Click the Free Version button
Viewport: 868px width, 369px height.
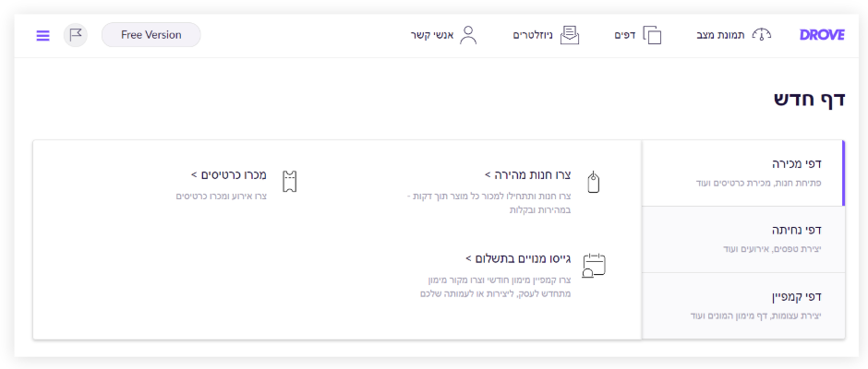(151, 35)
